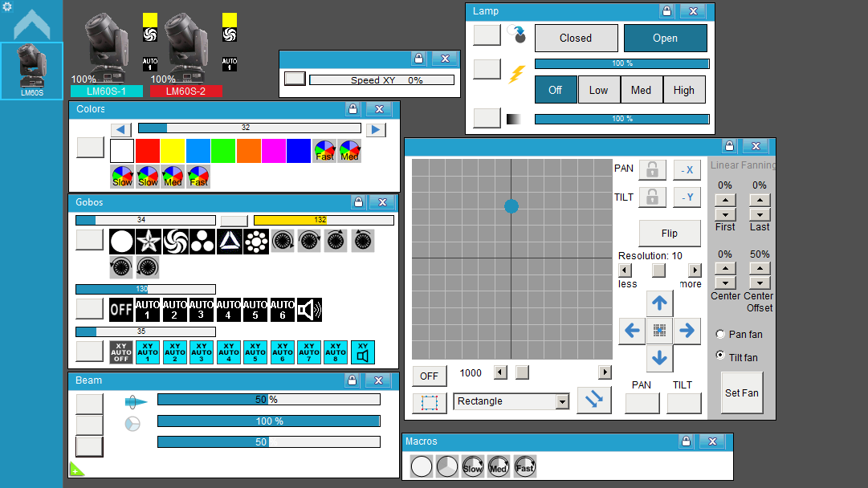The height and width of the screenshot is (488, 868).
Task: Lock the Lamp panel
Action: click(x=666, y=11)
